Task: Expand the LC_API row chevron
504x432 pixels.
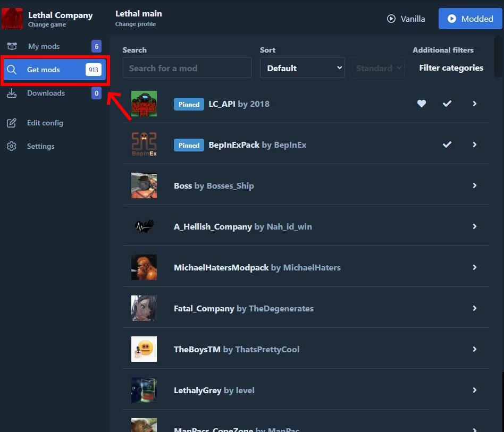Action: click(x=474, y=104)
